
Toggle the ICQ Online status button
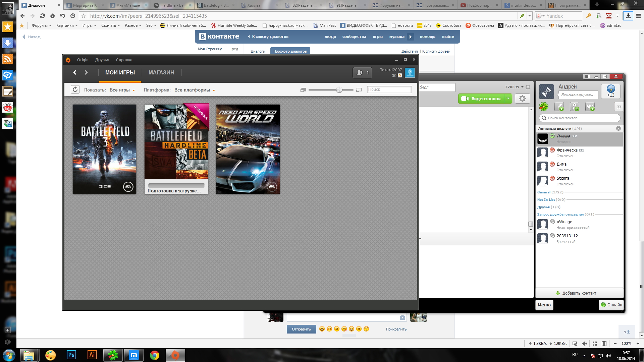click(611, 305)
